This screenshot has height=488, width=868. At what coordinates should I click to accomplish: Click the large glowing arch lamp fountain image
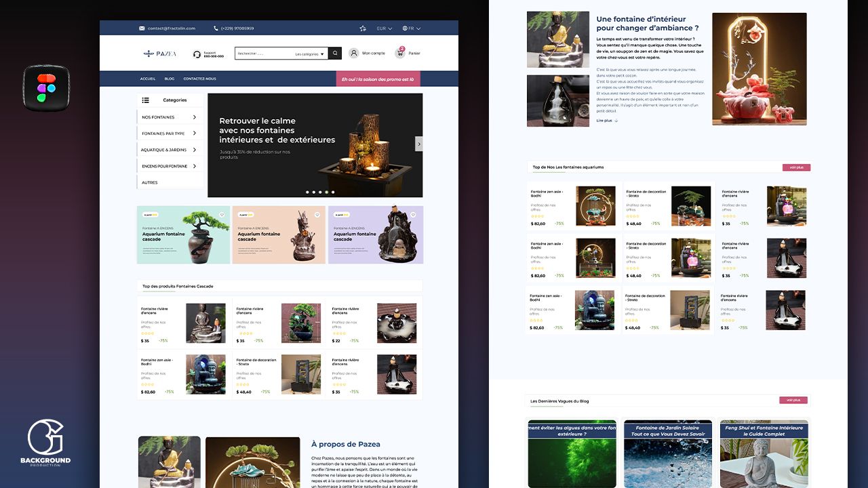click(x=759, y=69)
